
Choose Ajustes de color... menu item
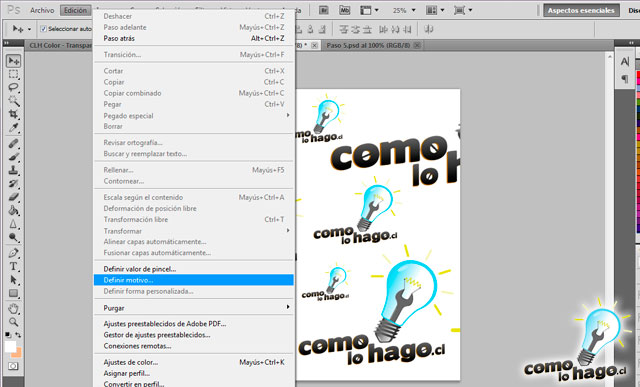pos(193,362)
